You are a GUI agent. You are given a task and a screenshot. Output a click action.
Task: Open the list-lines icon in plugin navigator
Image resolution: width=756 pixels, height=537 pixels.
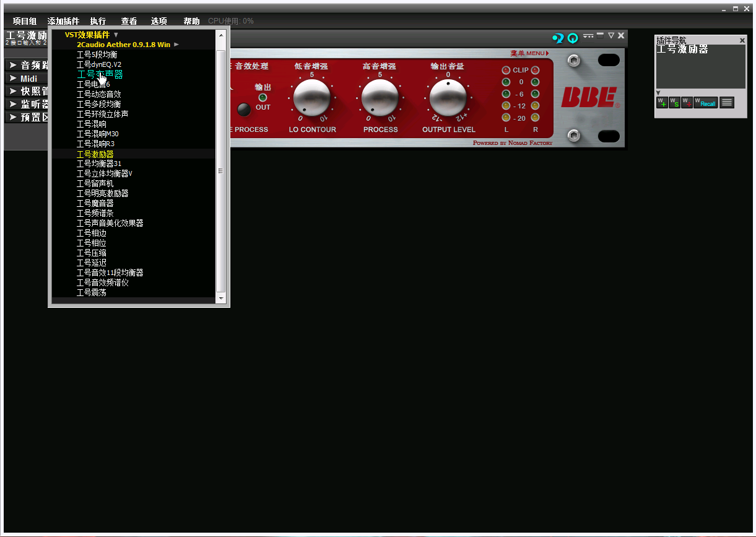click(726, 102)
